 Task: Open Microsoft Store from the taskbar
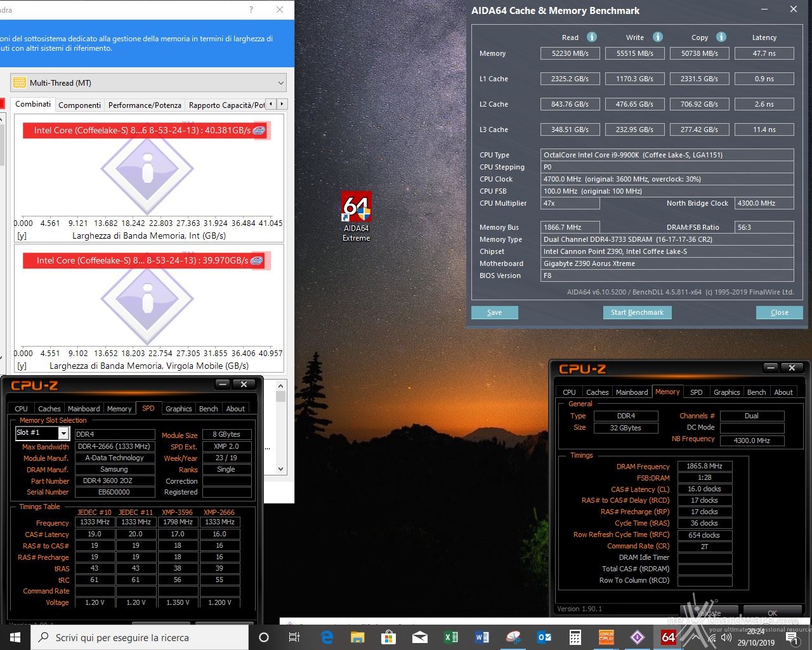point(388,637)
